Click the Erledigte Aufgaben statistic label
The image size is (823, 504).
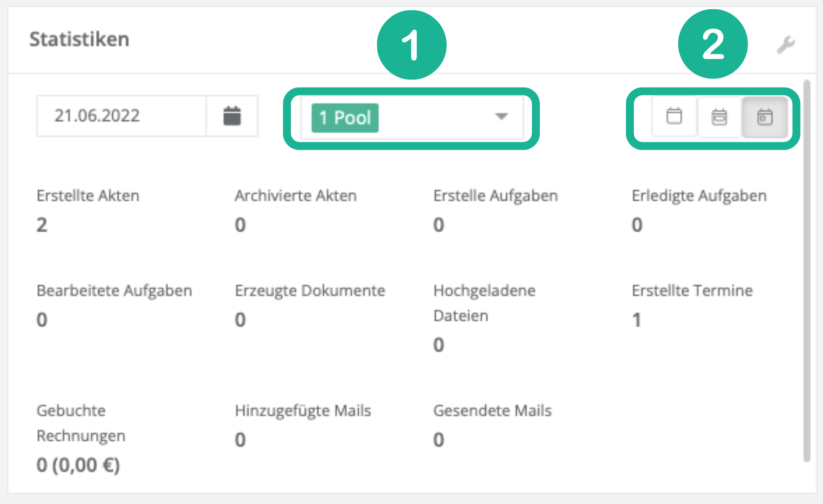click(x=699, y=196)
